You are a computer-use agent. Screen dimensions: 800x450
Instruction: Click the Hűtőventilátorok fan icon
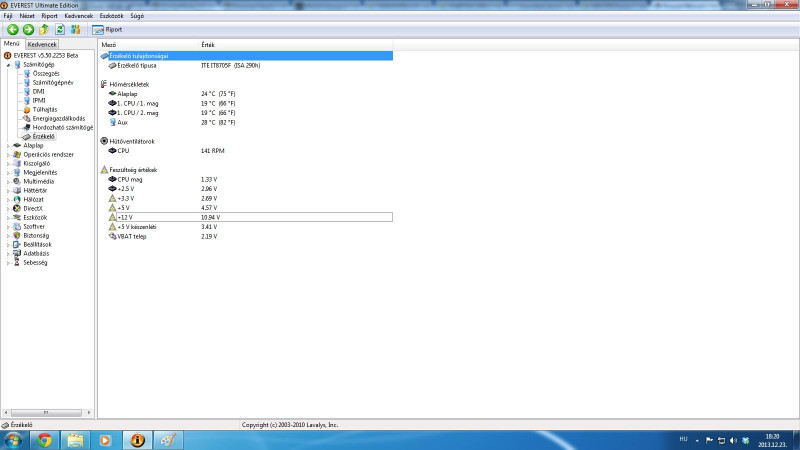104,141
